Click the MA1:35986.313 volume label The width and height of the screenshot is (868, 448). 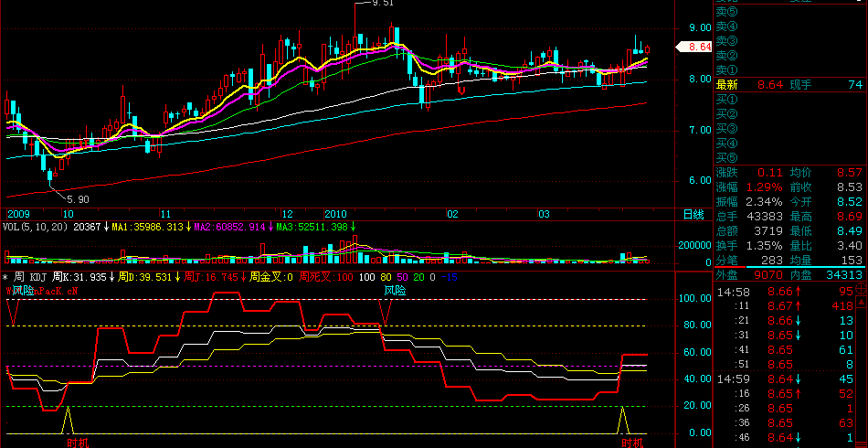(x=147, y=227)
